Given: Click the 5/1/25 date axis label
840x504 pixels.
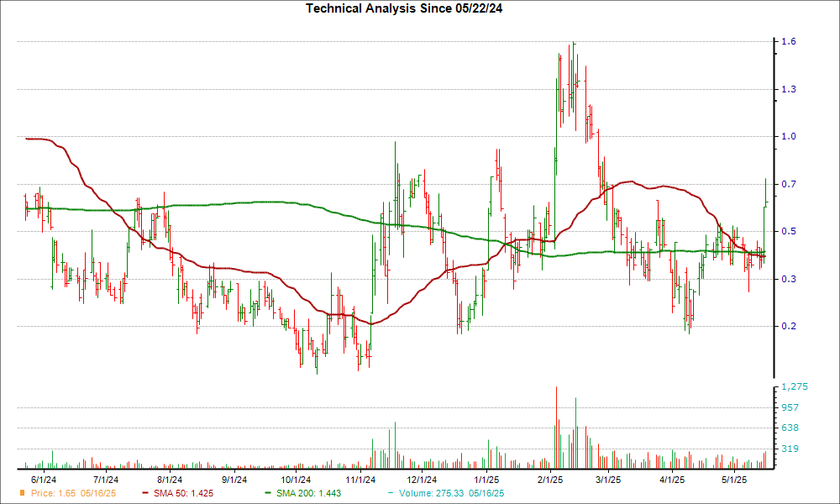Looking at the screenshot, I should click(734, 480).
